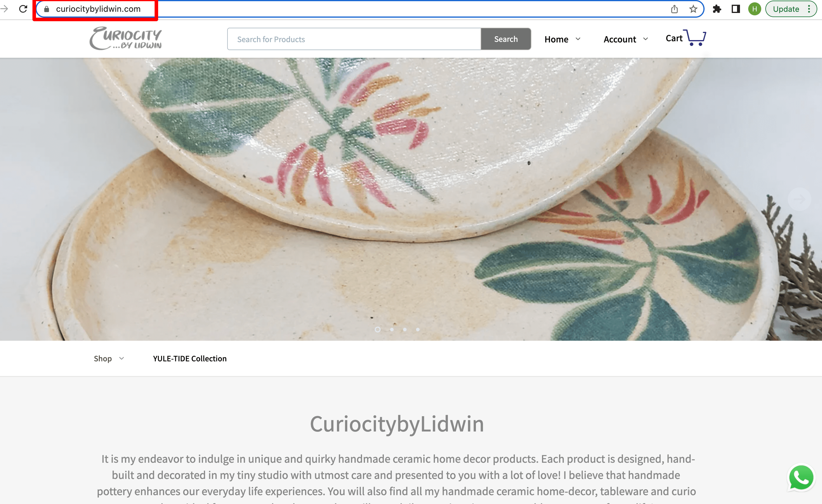Open the browser extensions puzzle icon
Viewport: 822px width, 504px height.
pos(717,9)
